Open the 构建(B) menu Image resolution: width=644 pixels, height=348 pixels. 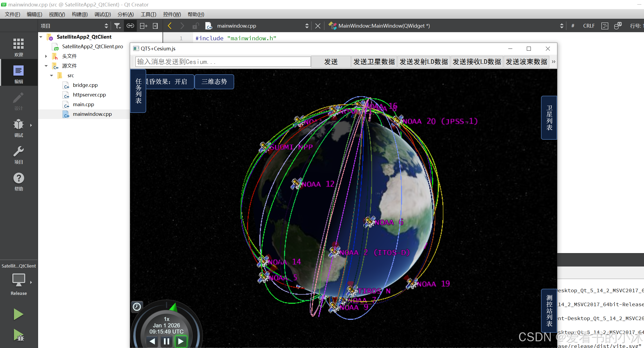(x=80, y=14)
